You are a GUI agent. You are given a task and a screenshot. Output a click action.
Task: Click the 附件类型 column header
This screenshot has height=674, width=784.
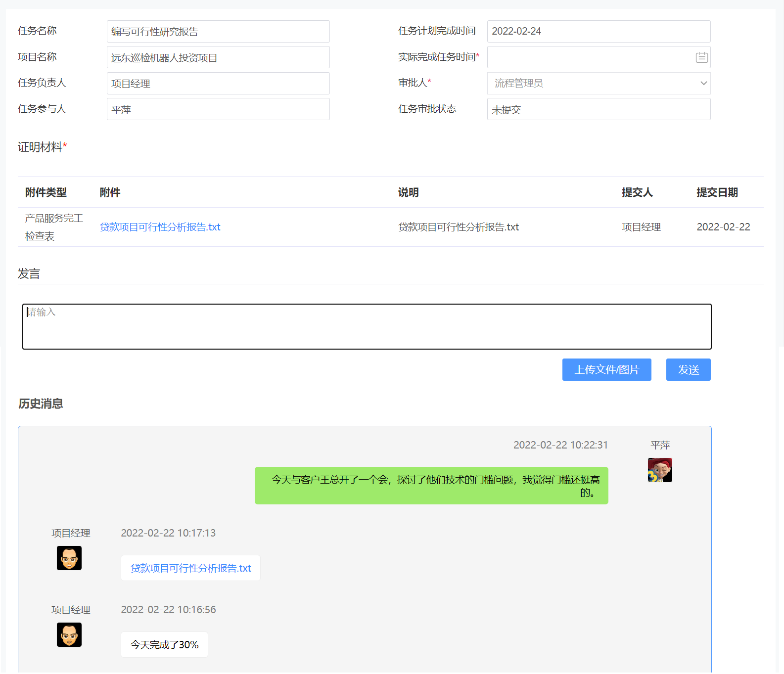[46, 192]
